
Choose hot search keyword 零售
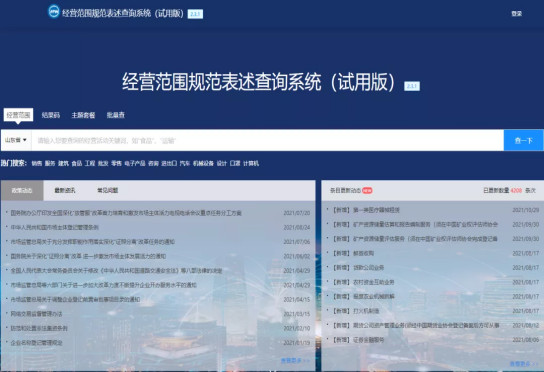pos(116,163)
